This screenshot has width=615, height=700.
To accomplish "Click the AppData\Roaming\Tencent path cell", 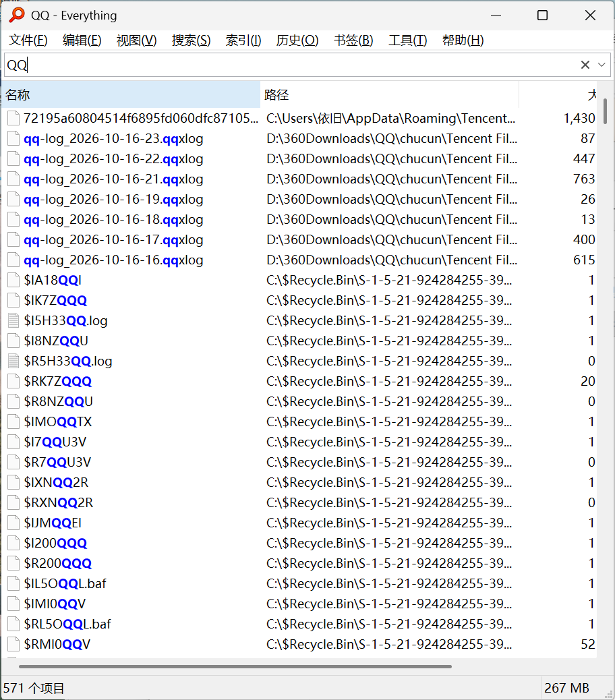I will click(390, 118).
